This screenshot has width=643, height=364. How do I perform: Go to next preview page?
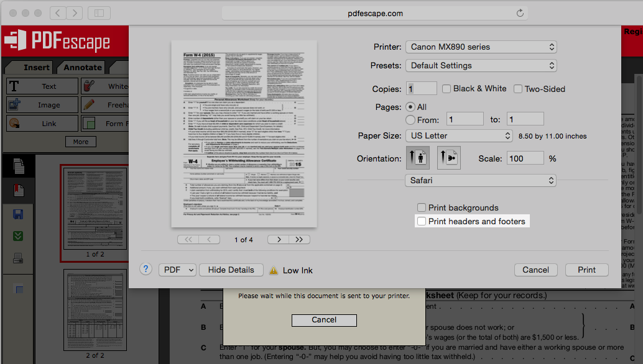[x=279, y=240]
